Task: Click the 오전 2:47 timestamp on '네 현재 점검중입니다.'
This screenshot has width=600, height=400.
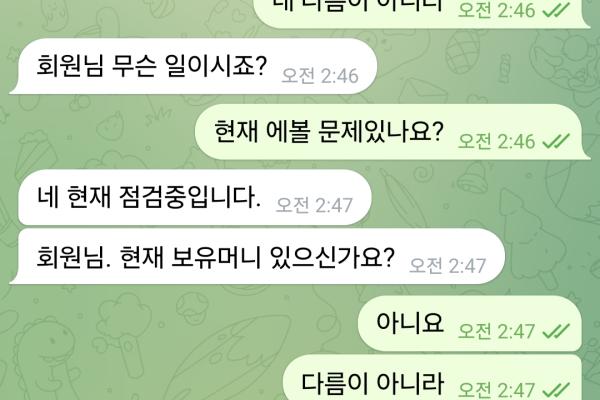Action: point(314,206)
